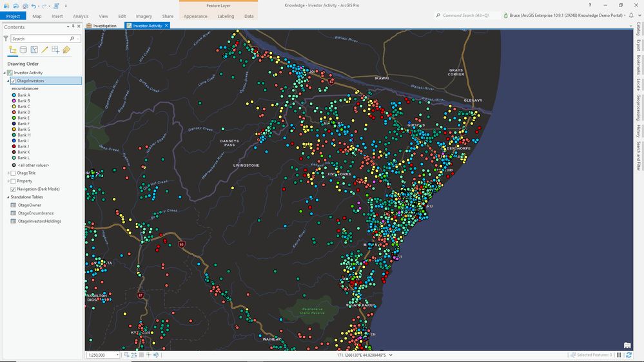Click the Bank D red symbol swatch
644x362 pixels.
coord(14,112)
